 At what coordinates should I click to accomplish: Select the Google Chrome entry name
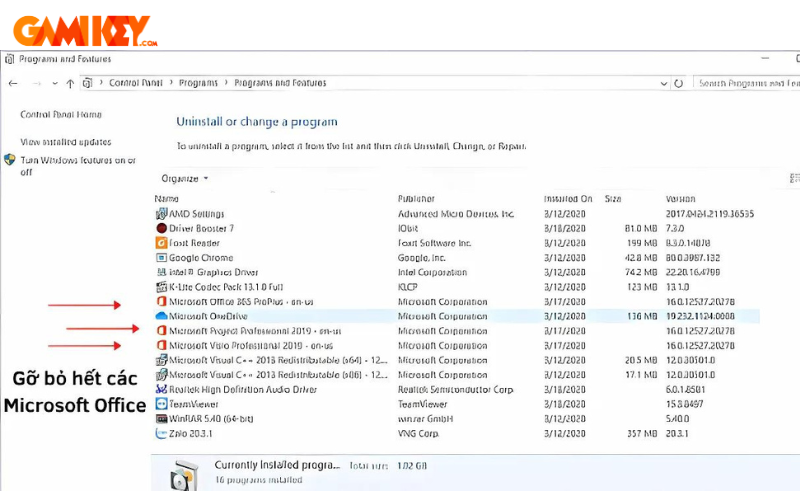tap(201, 258)
